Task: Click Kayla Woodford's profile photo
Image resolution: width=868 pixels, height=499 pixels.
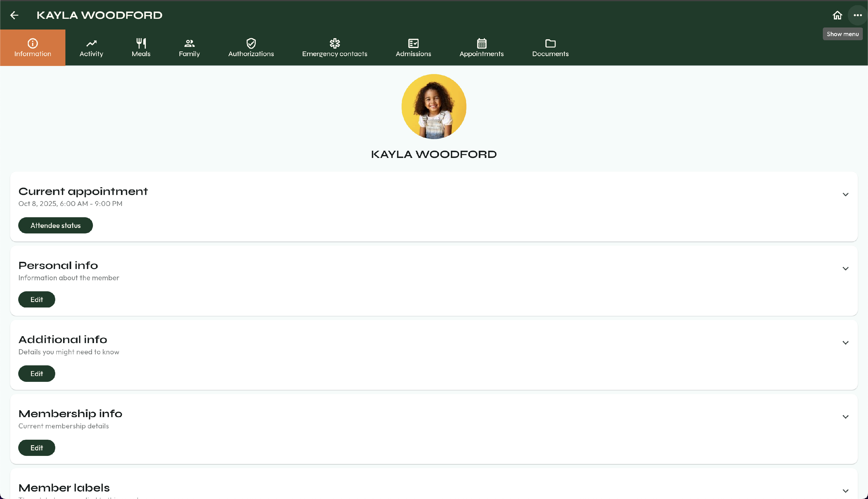Action: tap(433, 106)
